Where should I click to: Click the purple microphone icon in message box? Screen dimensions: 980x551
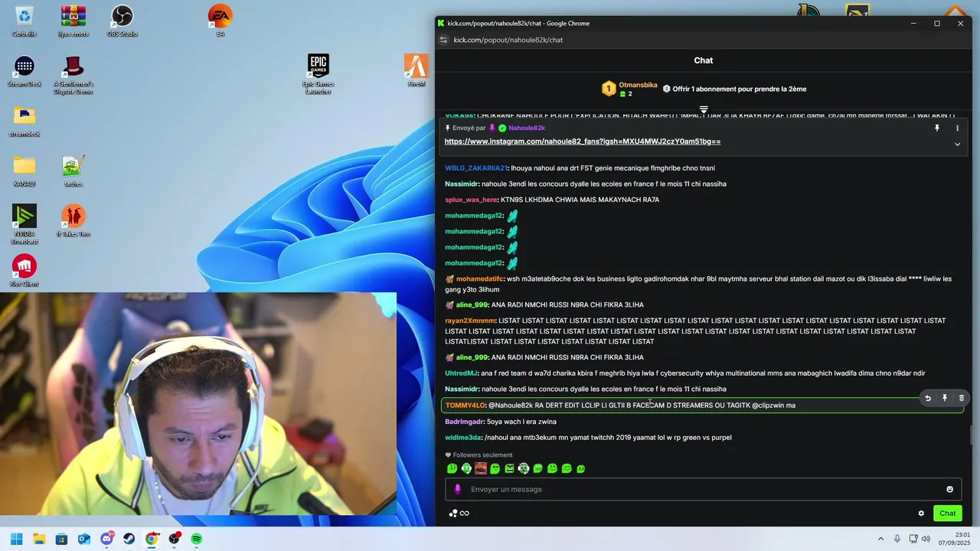coord(458,490)
